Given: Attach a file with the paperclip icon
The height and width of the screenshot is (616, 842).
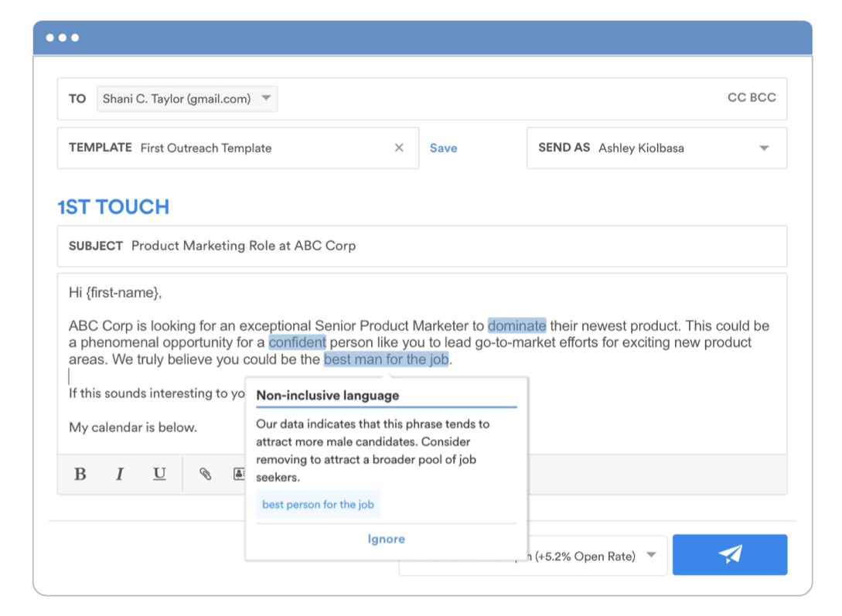Looking at the screenshot, I should 205,474.
